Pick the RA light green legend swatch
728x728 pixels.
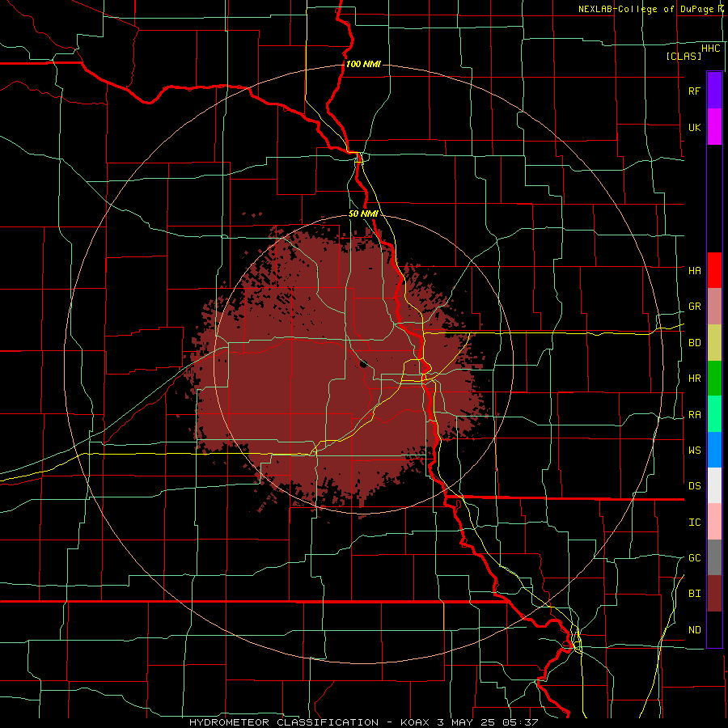pyautogui.click(x=714, y=414)
